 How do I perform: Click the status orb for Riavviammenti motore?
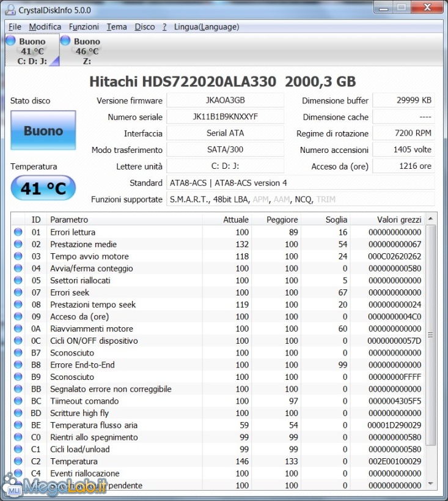pyautogui.click(x=18, y=328)
